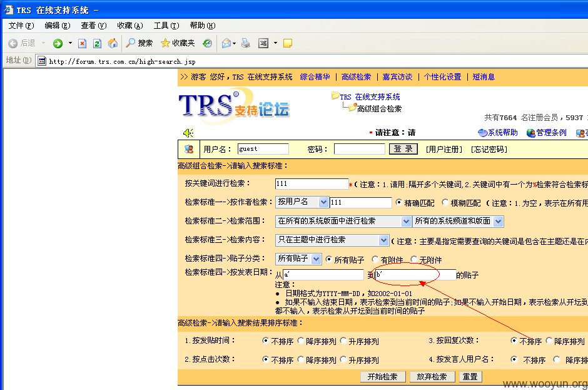Viewport: 588px width, 390px height.
Task: Click the Home page icon
Action: click(x=113, y=43)
